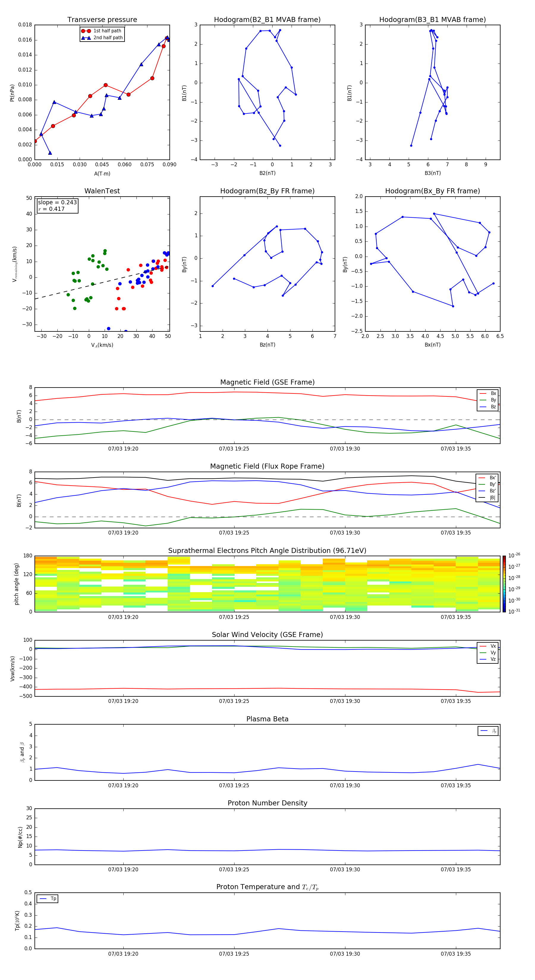This screenshot has height=980, width=535.
Task: Click the 'Tp' legend in temperature panel
Action: click(x=48, y=899)
